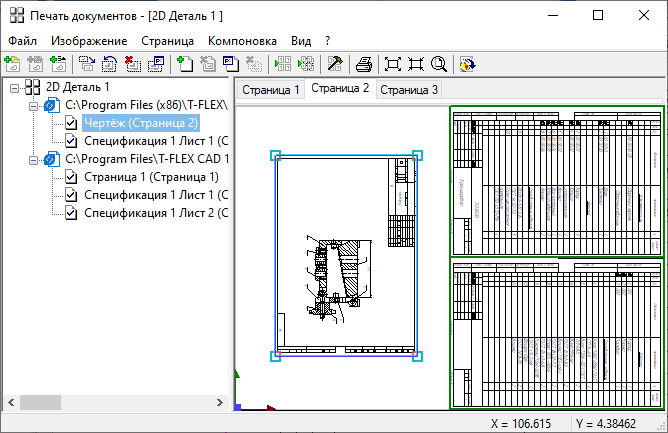Click the magnifier zoom icon
The image size is (668, 433).
(x=438, y=64)
